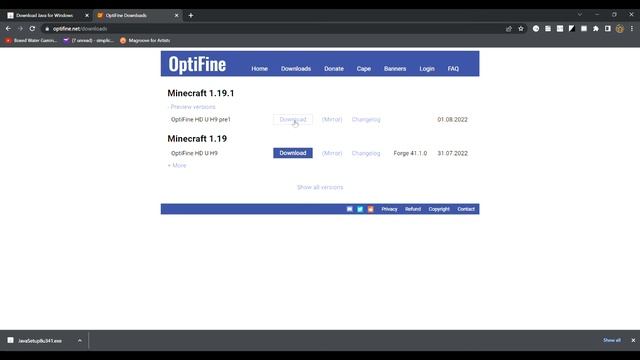Viewport: 640px width, 360px height.
Task: View the Changelog for H9 pre1
Action: 366,120
